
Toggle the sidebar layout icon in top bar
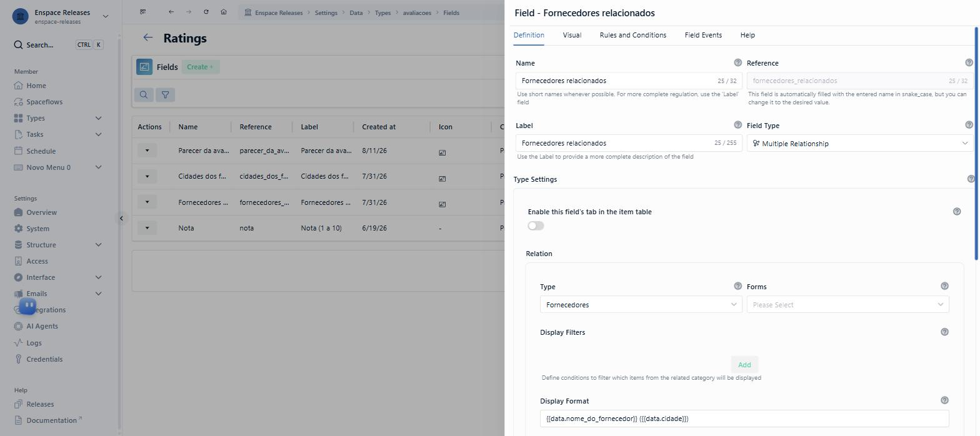pos(143,12)
